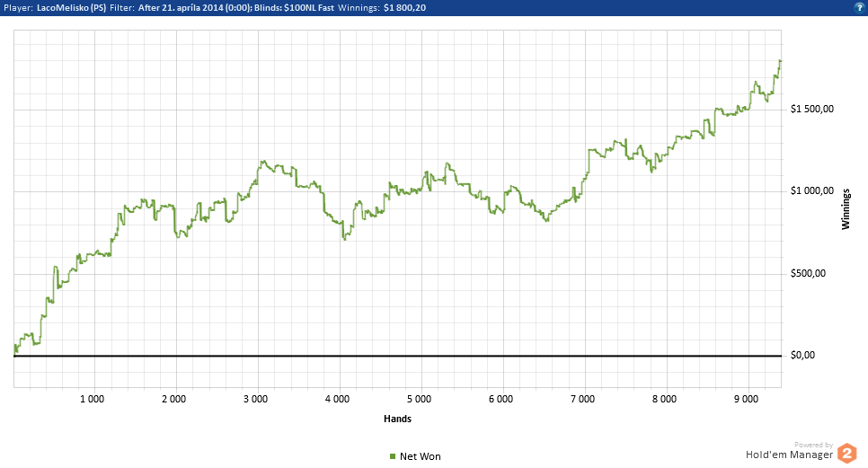Click the 5 000 hands x-axis label
The image size is (868, 468).
click(x=420, y=398)
